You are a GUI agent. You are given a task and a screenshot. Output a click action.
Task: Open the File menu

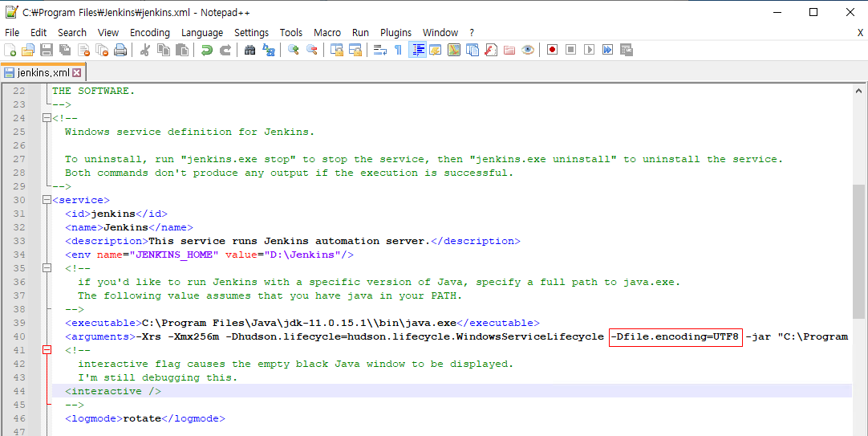click(12, 33)
